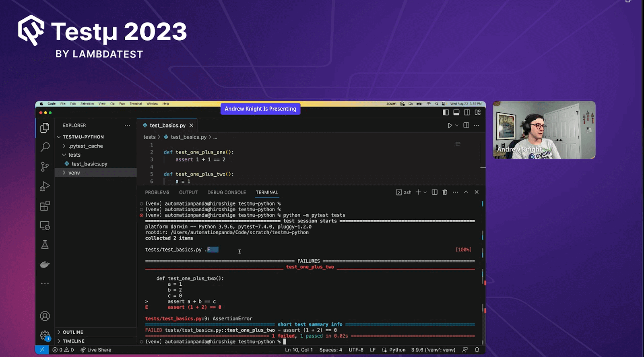Open Customize Layout button
The image size is (644, 357).
point(478,112)
